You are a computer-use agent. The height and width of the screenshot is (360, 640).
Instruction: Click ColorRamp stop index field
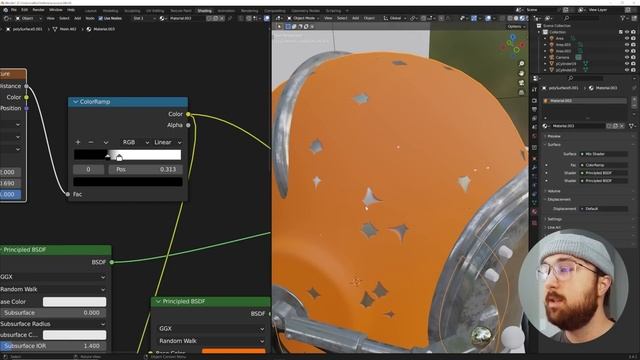coord(89,169)
